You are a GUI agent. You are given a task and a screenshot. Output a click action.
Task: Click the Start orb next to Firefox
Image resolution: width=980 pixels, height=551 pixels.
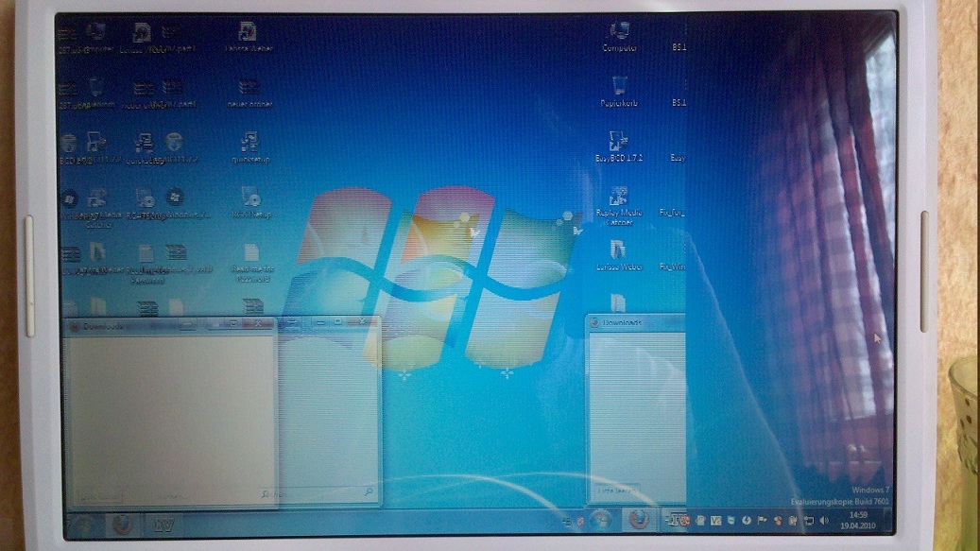(601, 519)
